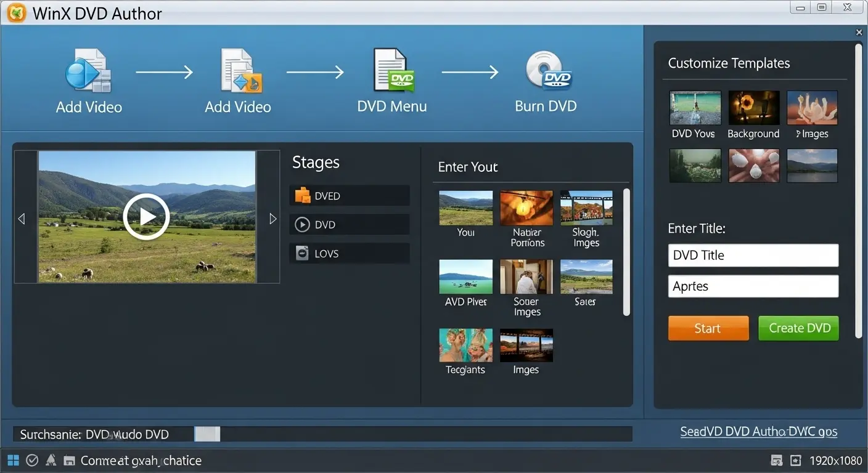Click the Aprtes input field

(x=753, y=286)
